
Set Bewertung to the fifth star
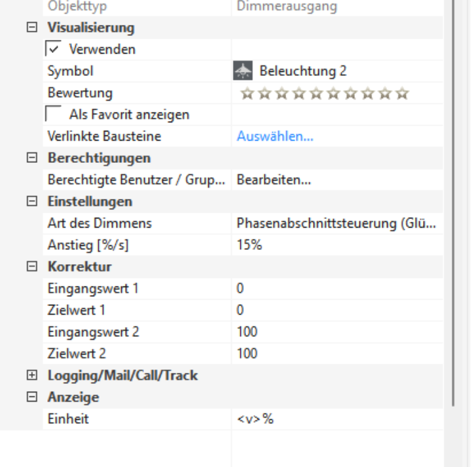pyautogui.click(x=316, y=93)
